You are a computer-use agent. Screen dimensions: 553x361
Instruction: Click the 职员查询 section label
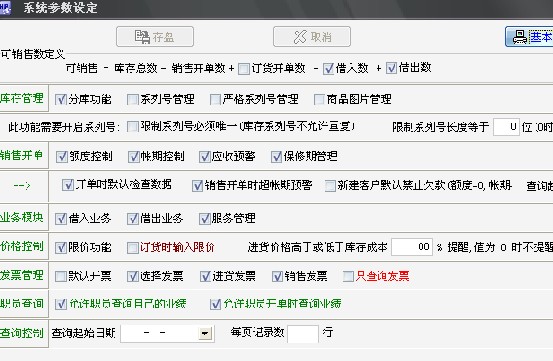(22, 303)
